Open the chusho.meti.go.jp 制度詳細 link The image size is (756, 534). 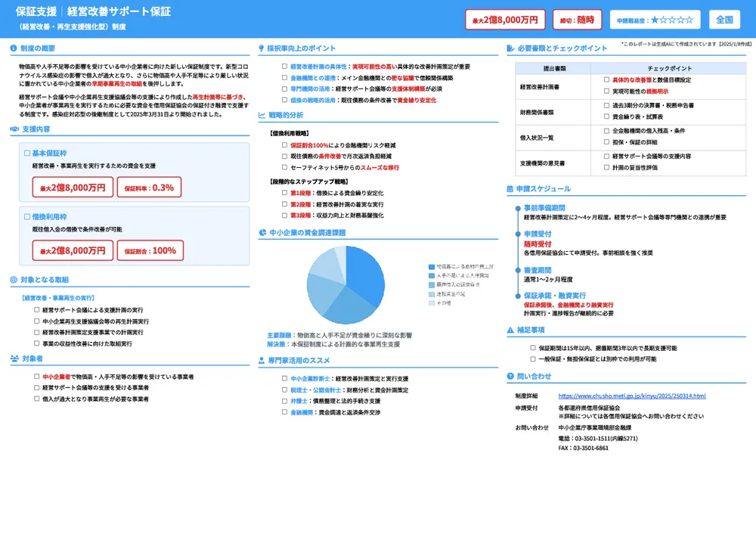[x=631, y=396]
